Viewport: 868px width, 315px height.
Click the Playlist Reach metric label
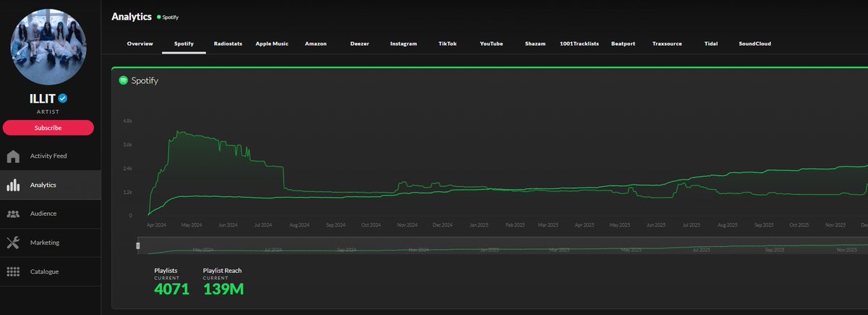[x=223, y=270]
